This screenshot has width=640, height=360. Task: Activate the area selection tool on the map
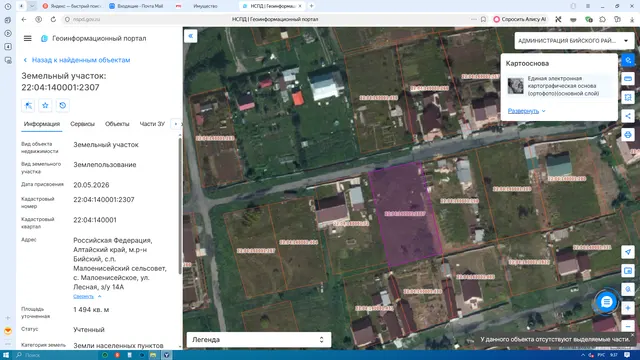[x=628, y=98]
